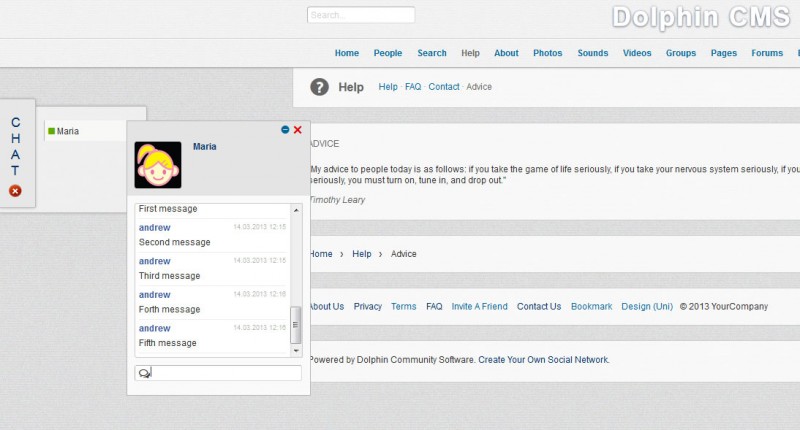Select Maria in the chat contact list
The height and width of the screenshot is (430, 800).
85,131
